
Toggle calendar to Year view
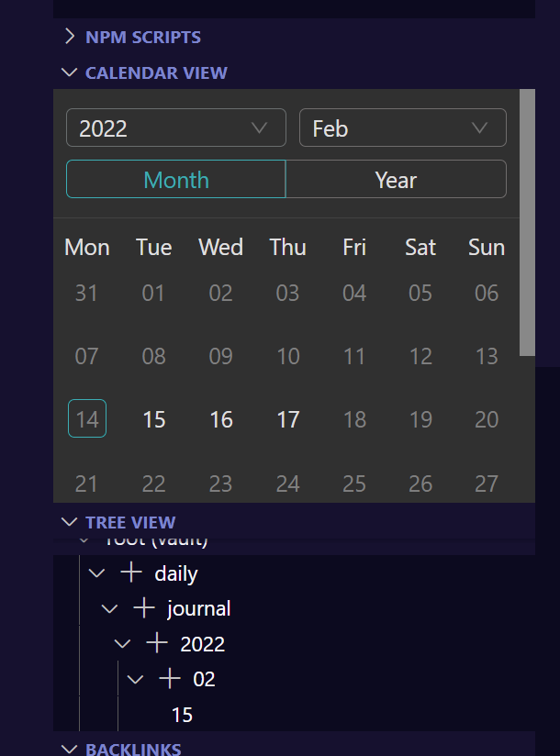click(397, 179)
